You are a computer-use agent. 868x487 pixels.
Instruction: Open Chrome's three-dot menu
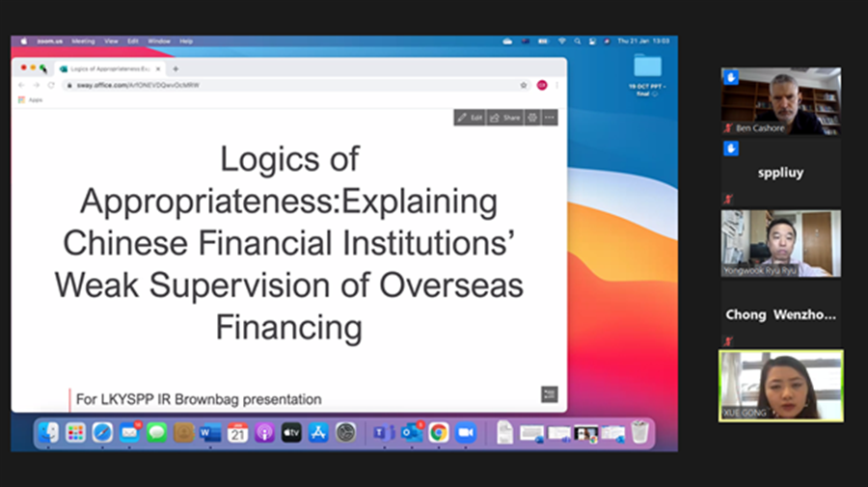(x=556, y=85)
